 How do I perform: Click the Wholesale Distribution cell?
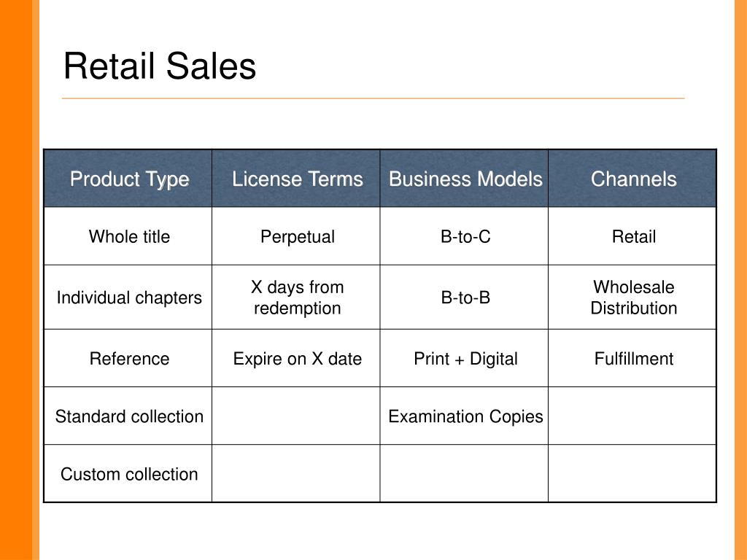(x=632, y=297)
